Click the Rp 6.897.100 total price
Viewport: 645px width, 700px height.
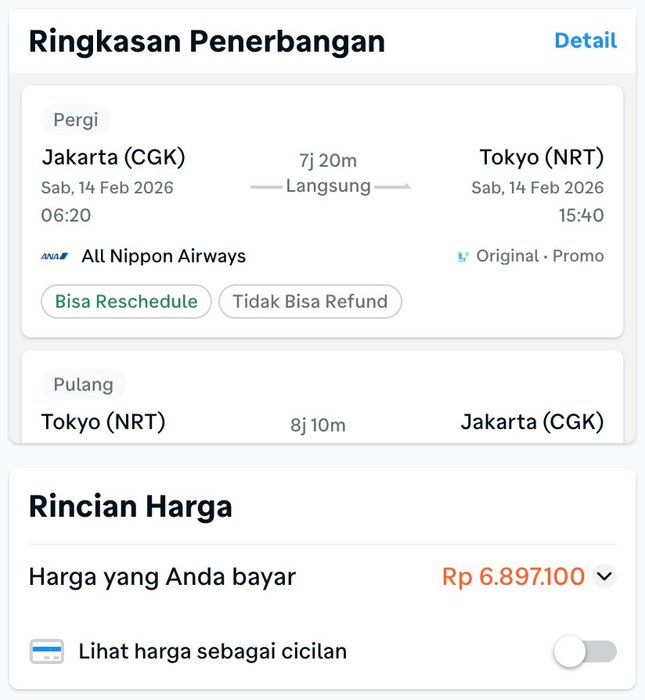(513, 576)
